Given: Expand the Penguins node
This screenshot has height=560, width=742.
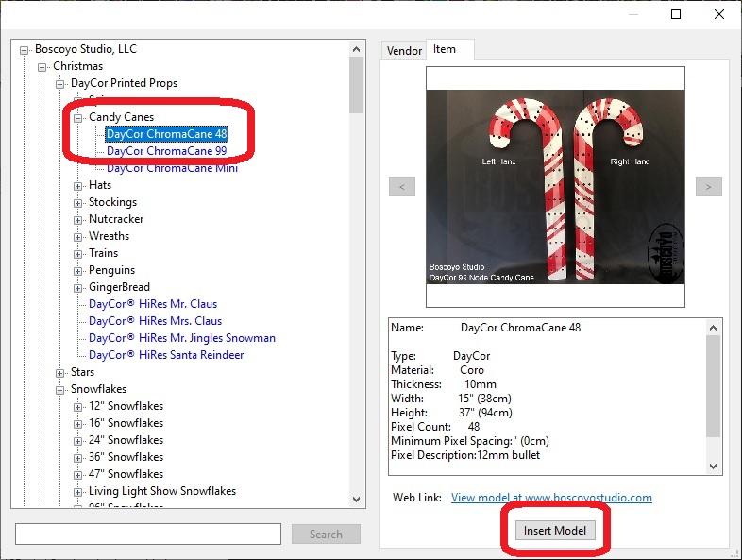Looking at the screenshot, I should (77, 271).
